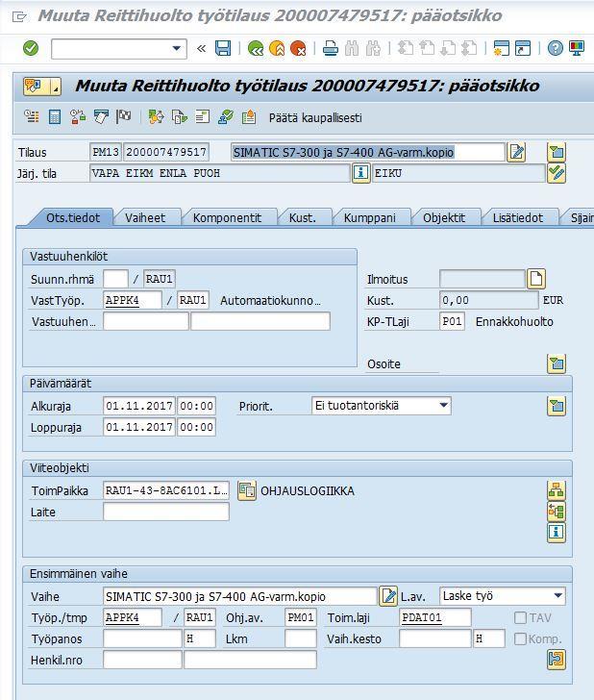594x700 pixels.
Task: Click the red Cancel icon
Action: (298, 48)
